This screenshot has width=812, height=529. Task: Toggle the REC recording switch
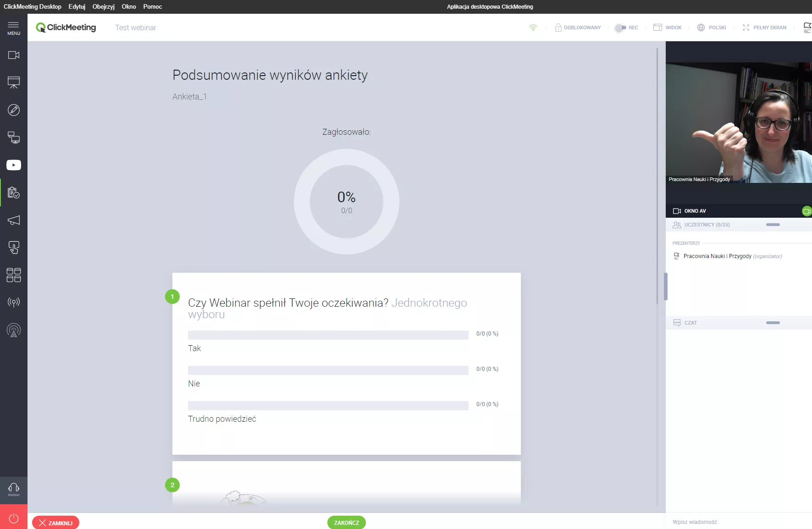click(620, 28)
